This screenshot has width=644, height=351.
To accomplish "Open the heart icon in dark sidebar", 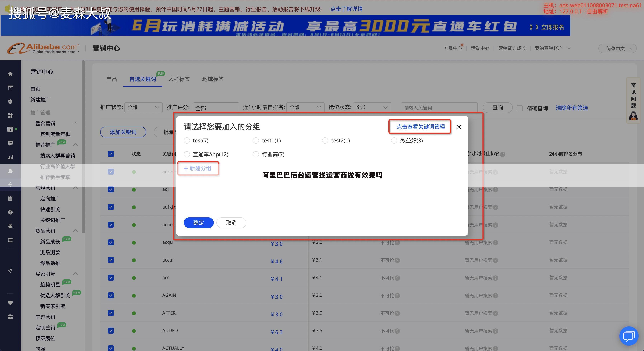I will (x=10, y=303).
